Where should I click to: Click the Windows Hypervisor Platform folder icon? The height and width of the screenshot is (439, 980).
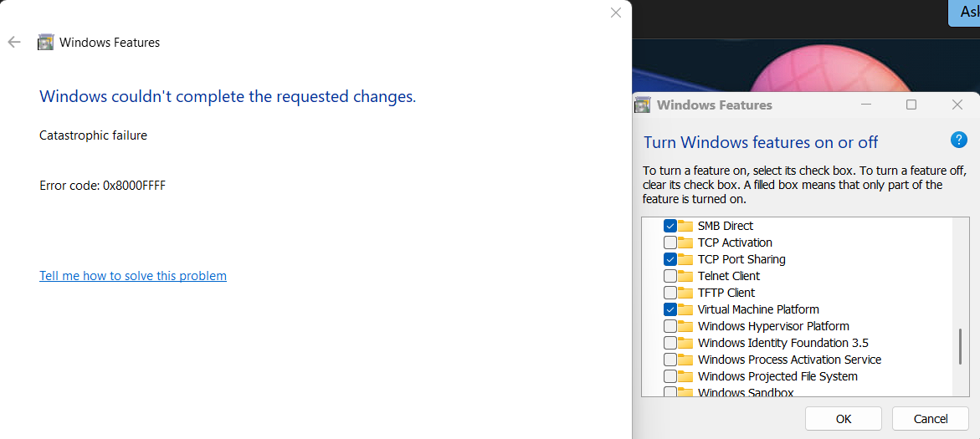tap(685, 326)
